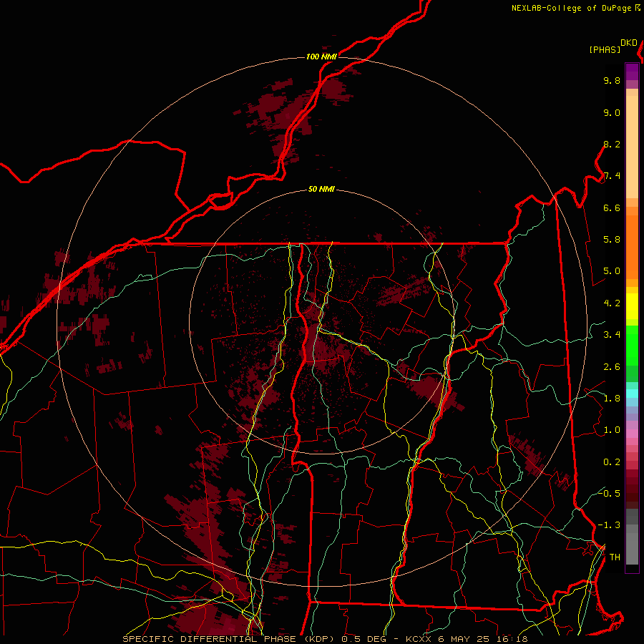Screen dimensions: 644x644
Task: Click the [PHAS] unit label
Action: click(605, 49)
